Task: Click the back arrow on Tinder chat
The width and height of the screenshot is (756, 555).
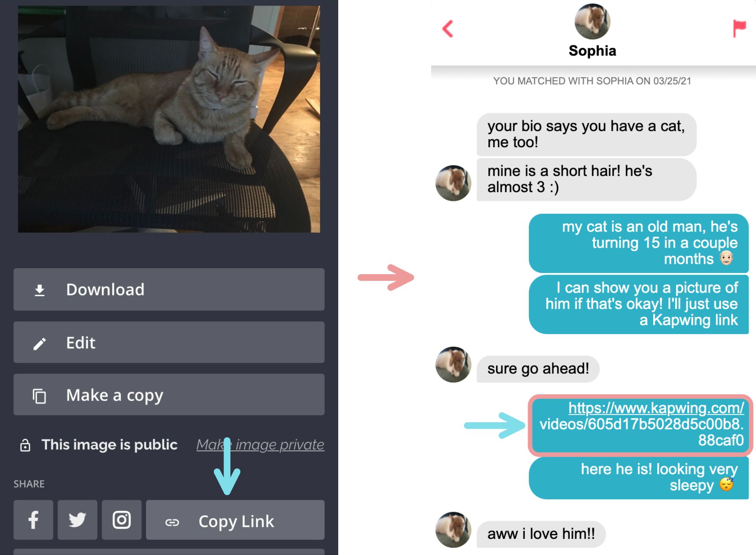Action: 447,28
